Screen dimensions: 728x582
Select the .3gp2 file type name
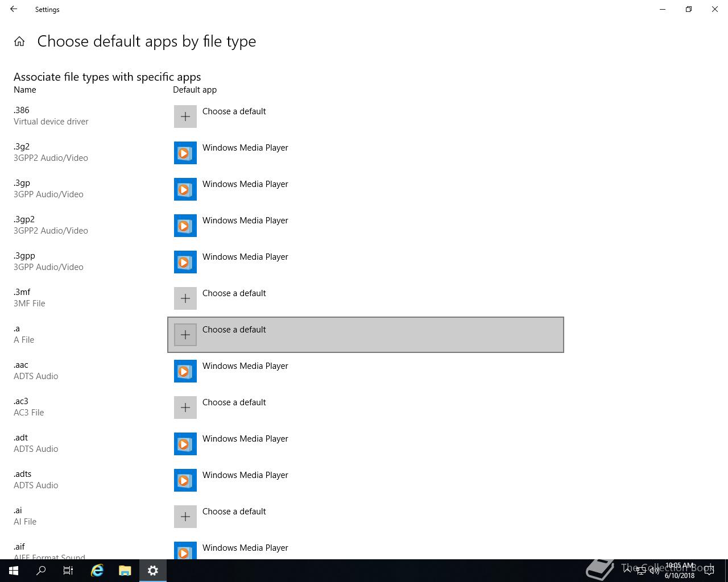click(x=24, y=219)
